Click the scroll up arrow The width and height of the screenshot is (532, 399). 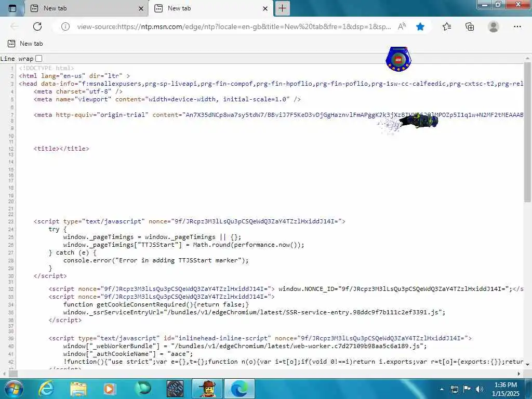pos(528,58)
